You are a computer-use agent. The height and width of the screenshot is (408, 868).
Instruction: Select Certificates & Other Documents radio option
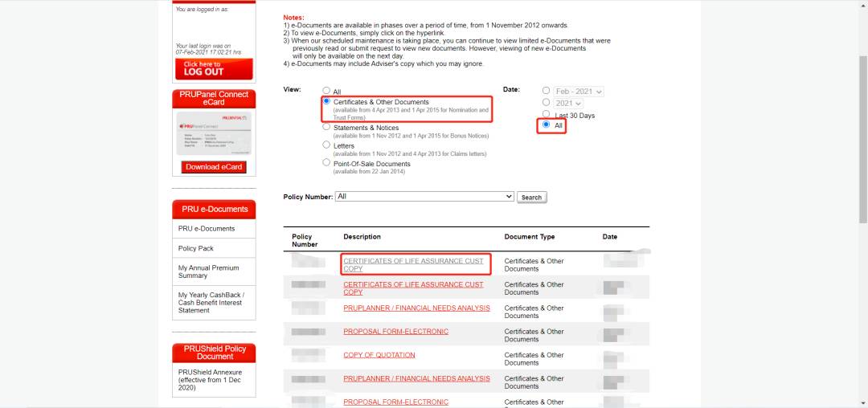pyautogui.click(x=326, y=102)
